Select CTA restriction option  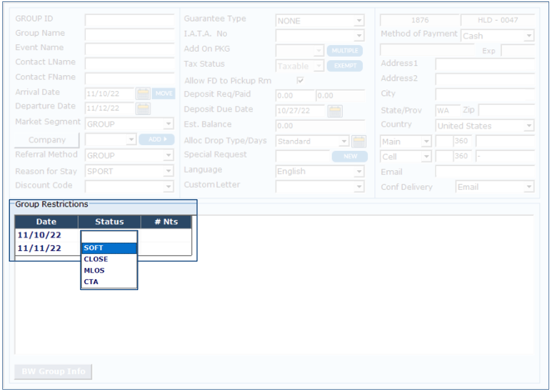point(109,282)
